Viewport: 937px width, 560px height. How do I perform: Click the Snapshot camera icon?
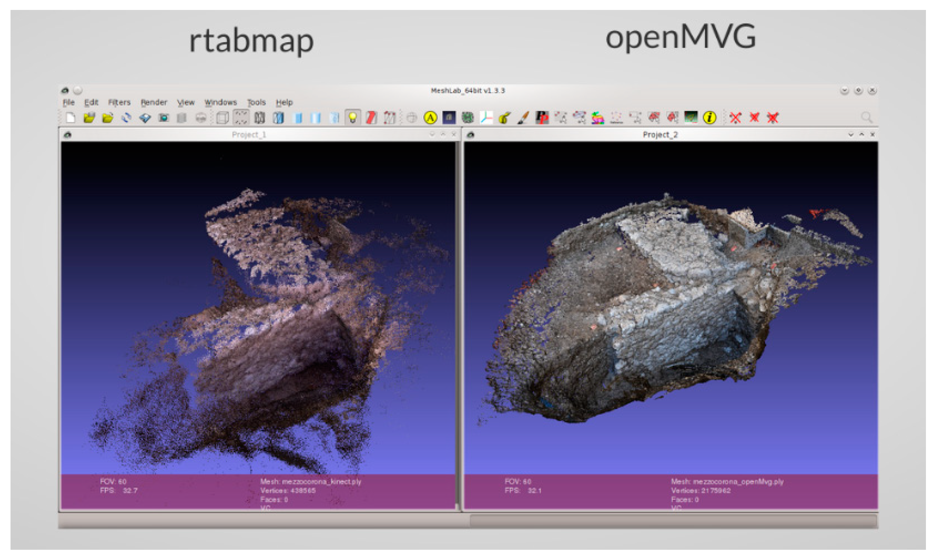coord(164,118)
